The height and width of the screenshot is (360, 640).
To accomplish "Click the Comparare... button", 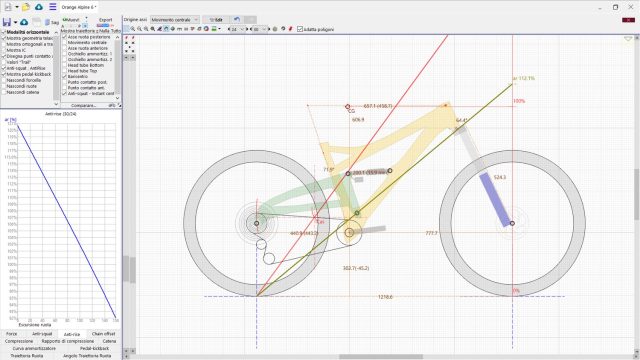I will [x=83, y=105].
